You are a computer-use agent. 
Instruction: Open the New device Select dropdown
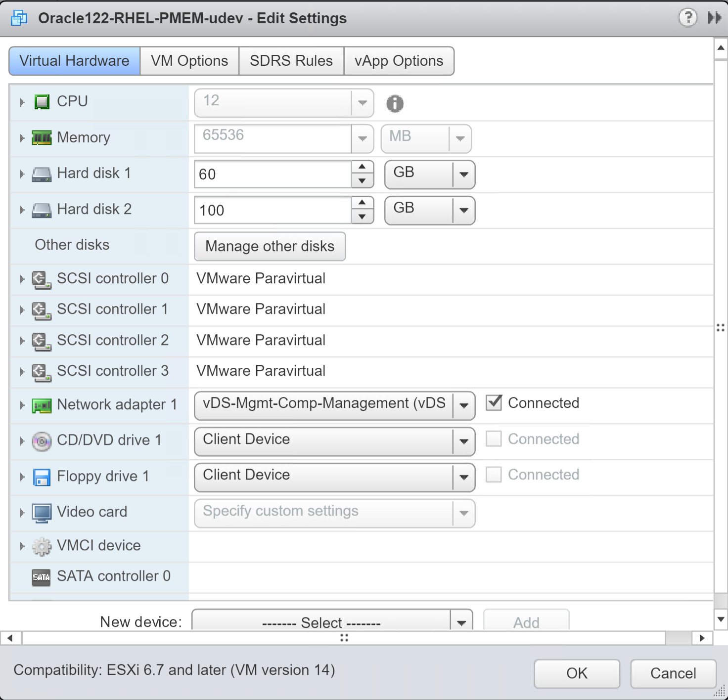[332, 620]
